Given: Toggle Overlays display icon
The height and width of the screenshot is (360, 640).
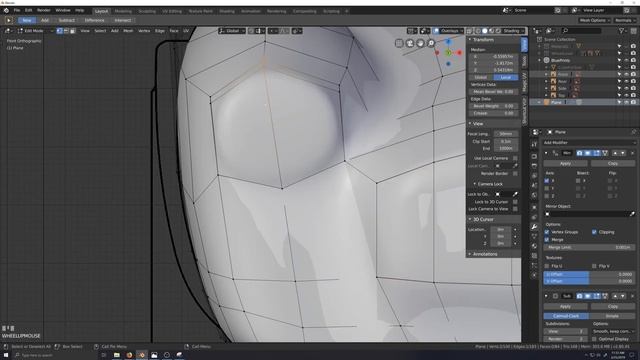Looking at the screenshot, I should 436,31.
